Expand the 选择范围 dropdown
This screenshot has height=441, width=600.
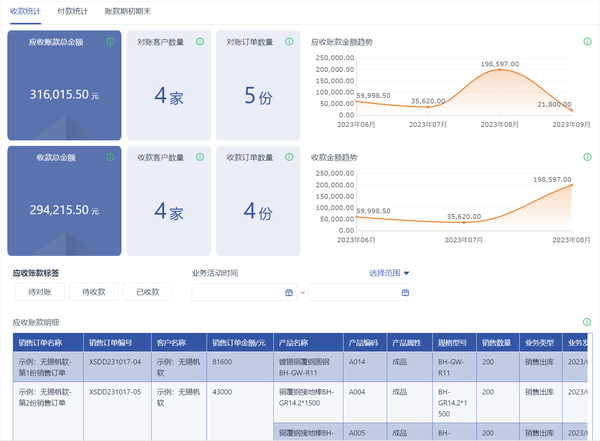(x=389, y=273)
